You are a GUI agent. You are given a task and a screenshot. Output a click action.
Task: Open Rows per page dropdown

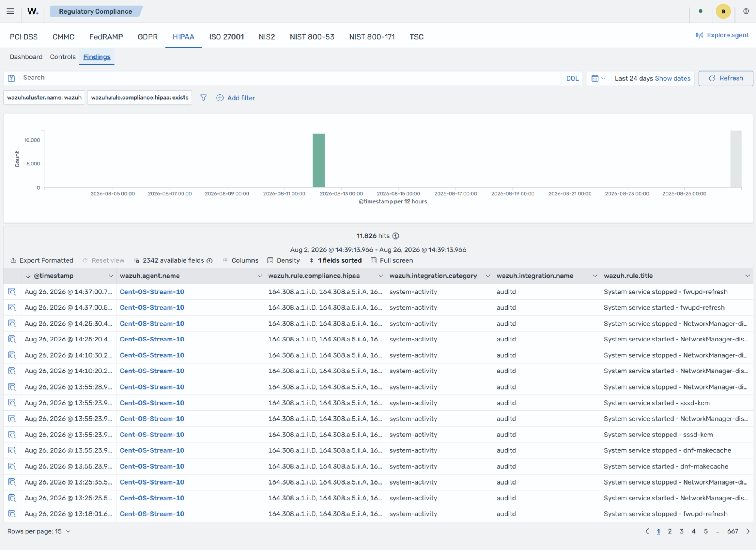click(x=39, y=531)
